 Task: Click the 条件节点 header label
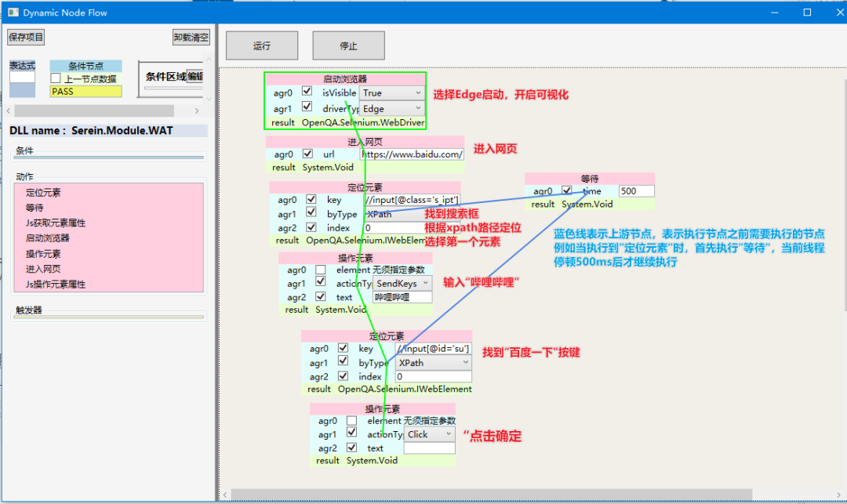point(86,66)
